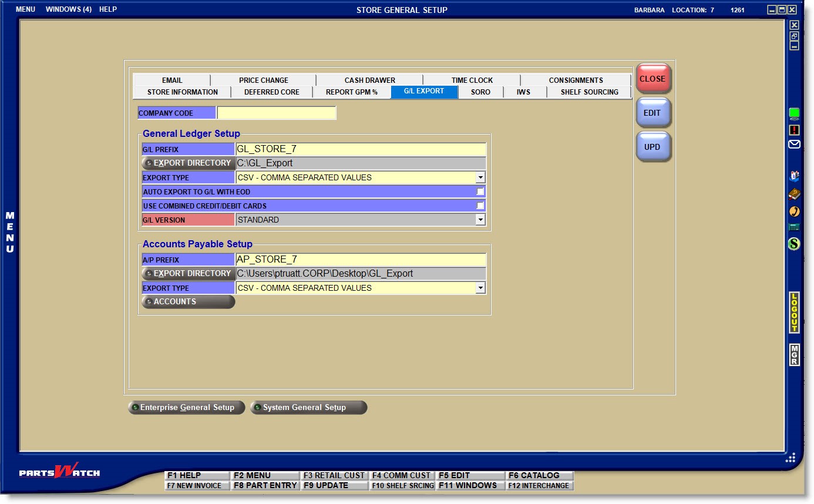This screenshot has height=504, width=814.
Task: Expand Accounts Payable Export Type dropdown
Action: coord(480,288)
